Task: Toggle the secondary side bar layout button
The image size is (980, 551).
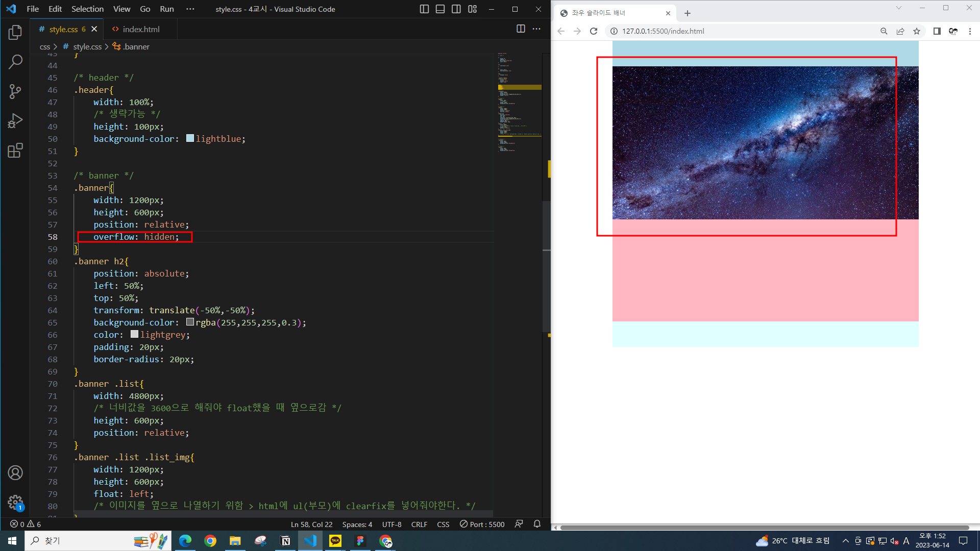Action: pos(456,9)
